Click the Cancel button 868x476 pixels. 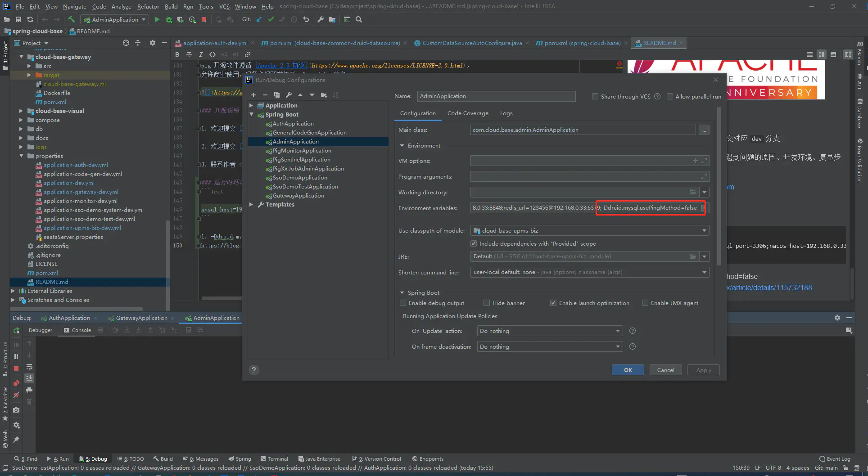pyautogui.click(x=665, y=370)
